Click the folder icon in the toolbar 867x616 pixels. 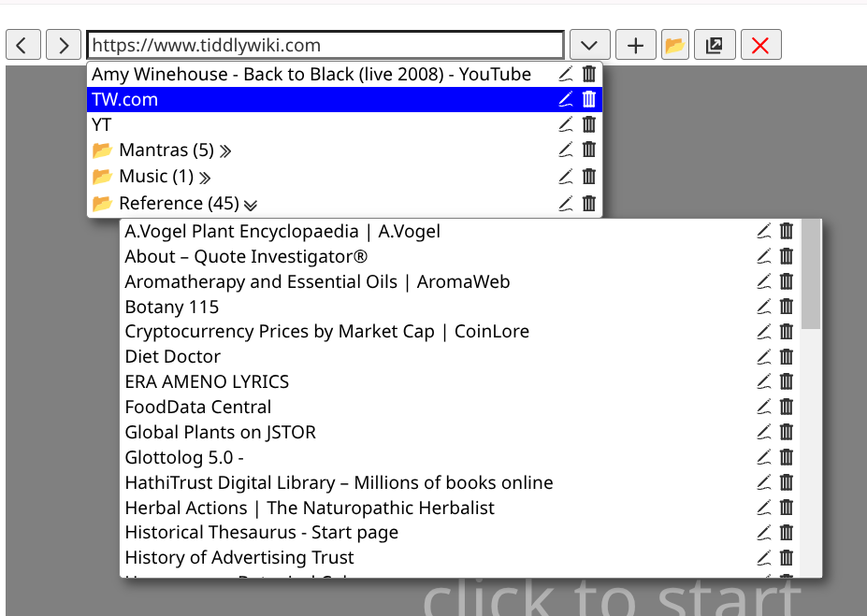point(674,45)
